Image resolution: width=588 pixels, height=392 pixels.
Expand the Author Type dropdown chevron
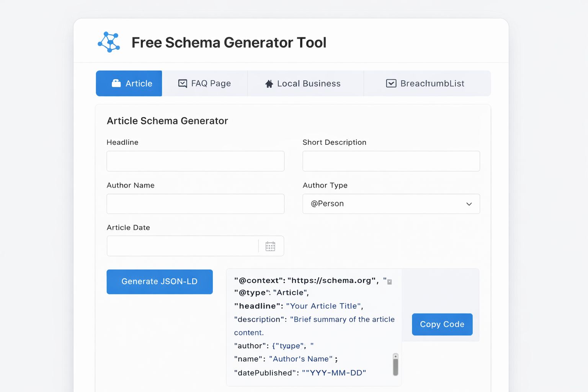pos(469,204)
